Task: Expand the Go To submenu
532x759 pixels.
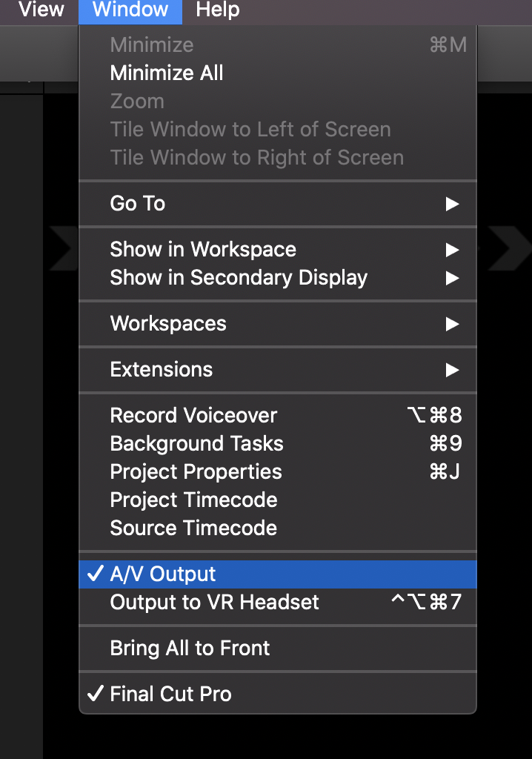Action: (137, 203)
